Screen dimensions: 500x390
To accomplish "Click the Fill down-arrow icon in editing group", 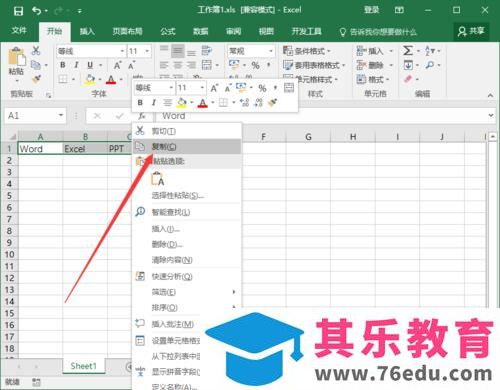I will point(408,65).
